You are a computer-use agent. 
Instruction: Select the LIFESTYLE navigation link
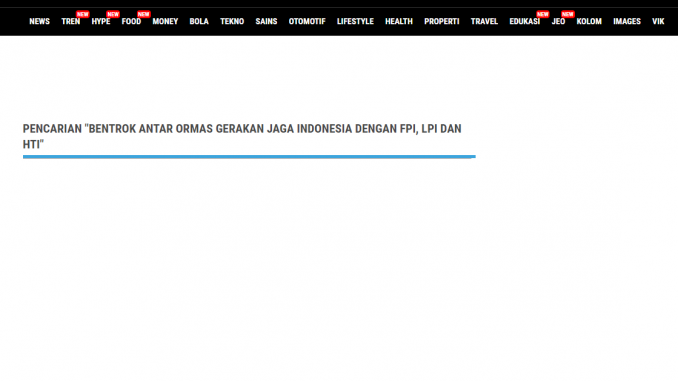click(x=355, y=21)
